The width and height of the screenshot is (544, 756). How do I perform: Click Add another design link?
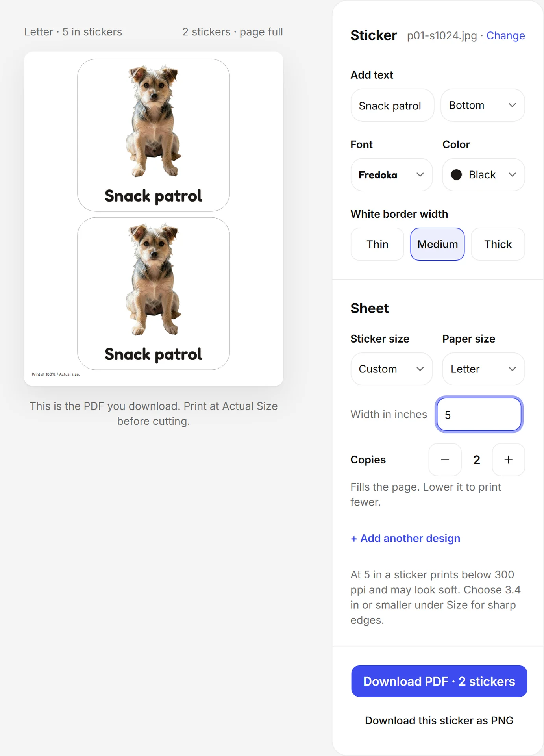point(405,538)
